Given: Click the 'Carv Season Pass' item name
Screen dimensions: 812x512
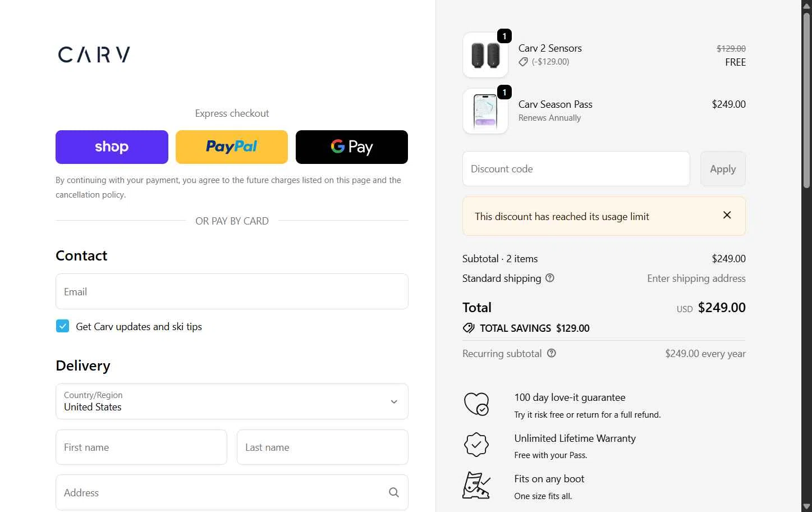Looking at the screenshot, I should [555, 104].
